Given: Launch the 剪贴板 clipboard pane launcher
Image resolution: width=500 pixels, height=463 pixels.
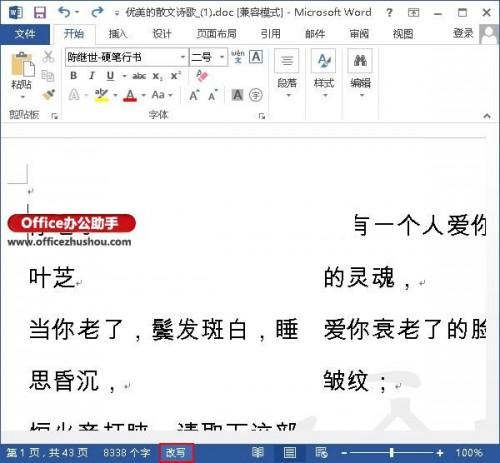Looking at the screenshot, I should 55,116.
